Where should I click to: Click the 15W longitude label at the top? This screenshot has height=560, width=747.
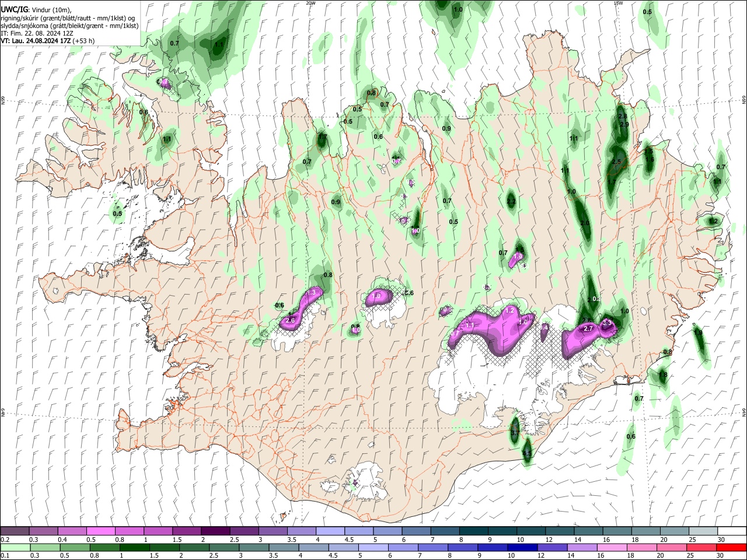click(x=617, y=3)
